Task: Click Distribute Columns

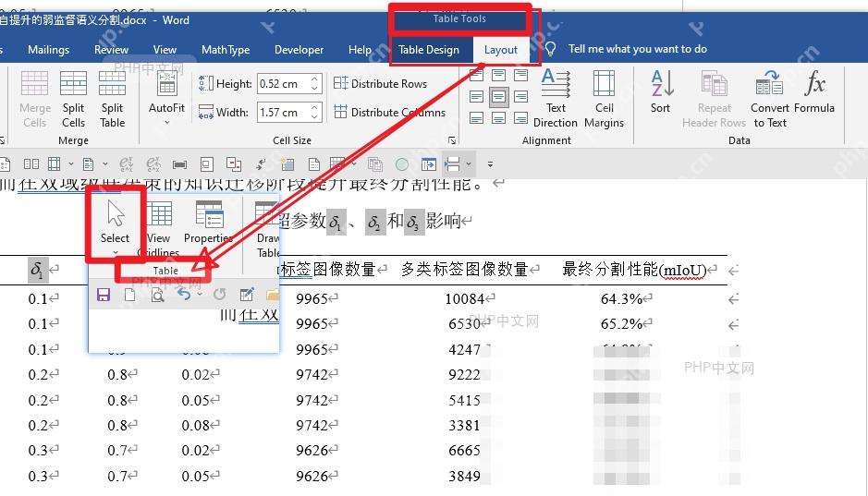Action: [x=390, y=113]
